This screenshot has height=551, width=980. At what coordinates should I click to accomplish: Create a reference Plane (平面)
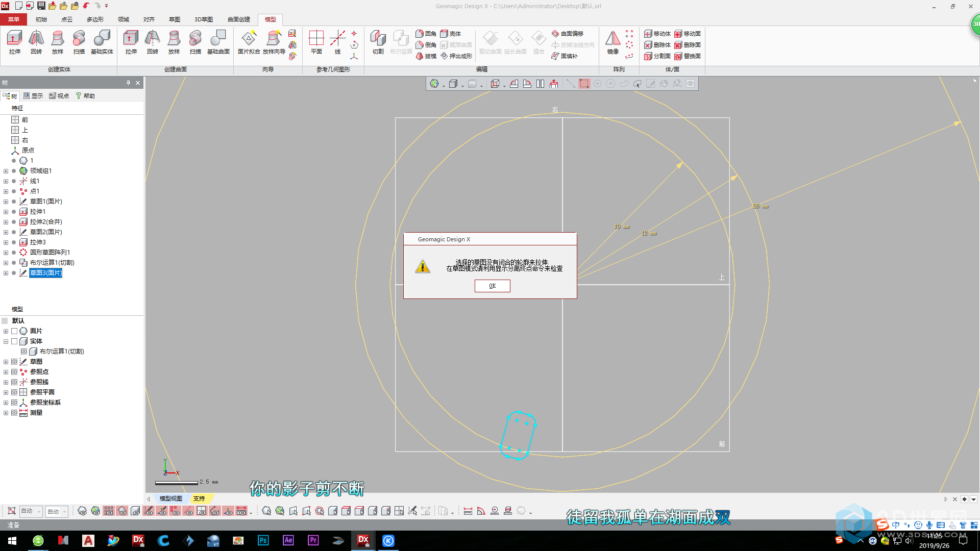(x=316, y=42)
